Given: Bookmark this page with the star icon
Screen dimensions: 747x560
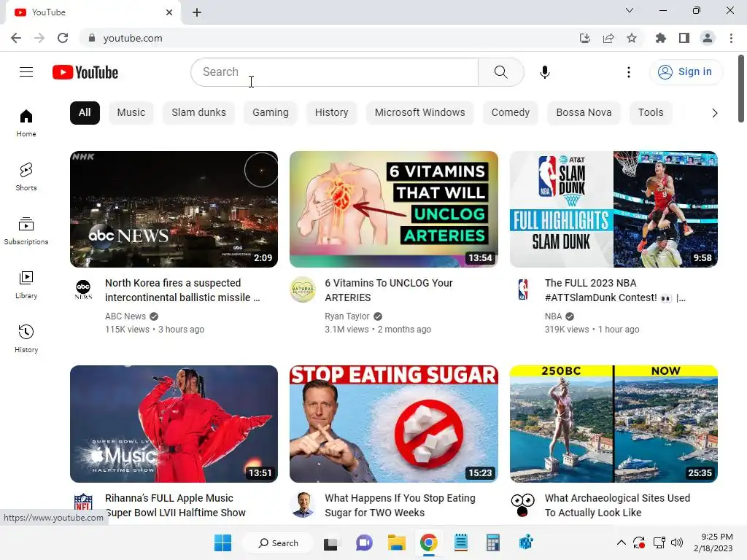Looking at the screenshot, I should (x=632, y=38).
